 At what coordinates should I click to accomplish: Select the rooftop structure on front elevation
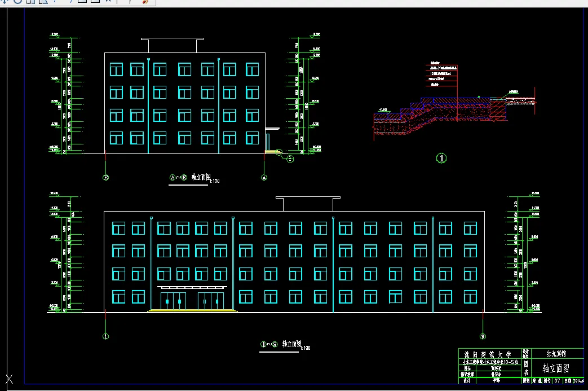(308, 204)
